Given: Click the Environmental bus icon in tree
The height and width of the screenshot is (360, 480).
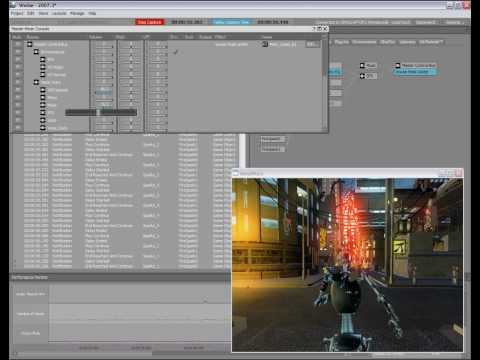Looking at the screenshot, I should tap(36, 52).
